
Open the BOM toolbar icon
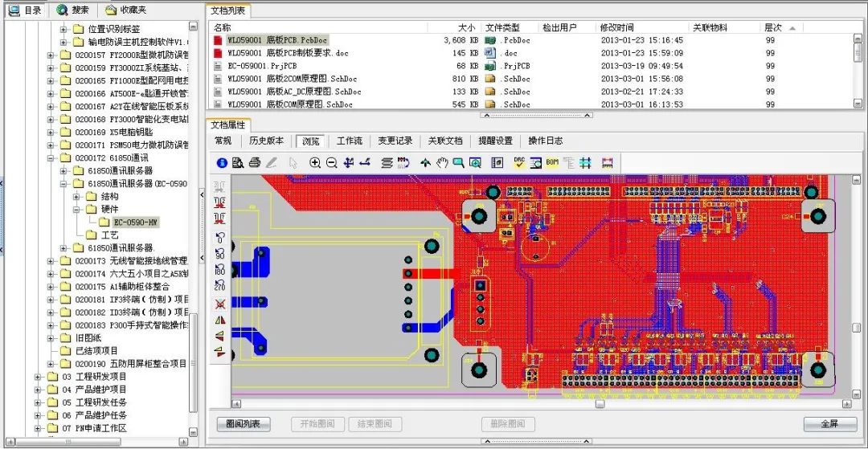pos(552,162)
